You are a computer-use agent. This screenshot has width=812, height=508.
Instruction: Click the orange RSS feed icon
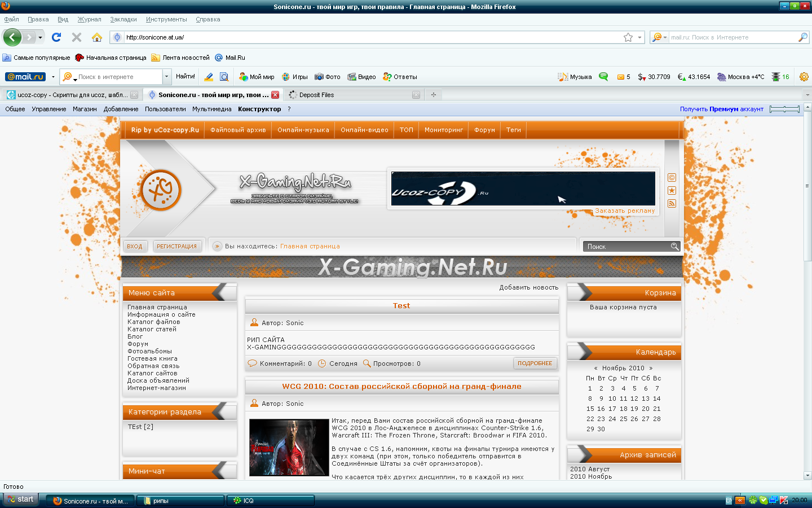[x=672, y=204]
